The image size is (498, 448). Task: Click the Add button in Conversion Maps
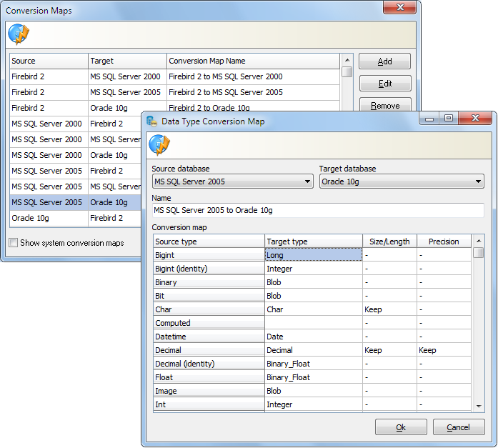384,61
